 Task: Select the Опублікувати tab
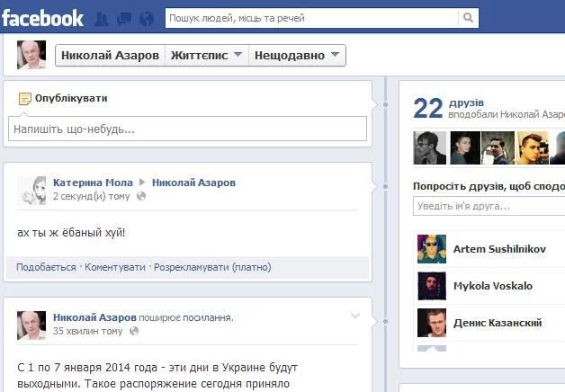click(71, 98)
